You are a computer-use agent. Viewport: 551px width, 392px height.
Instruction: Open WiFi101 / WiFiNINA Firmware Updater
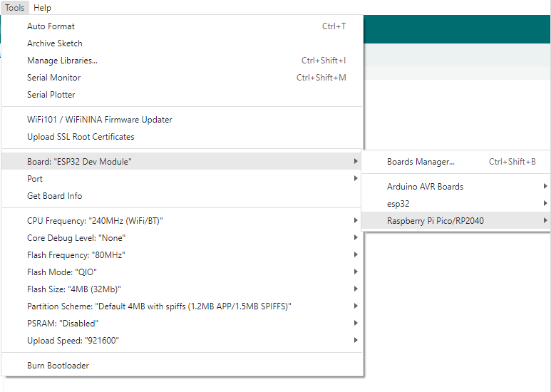click(99, 120)
